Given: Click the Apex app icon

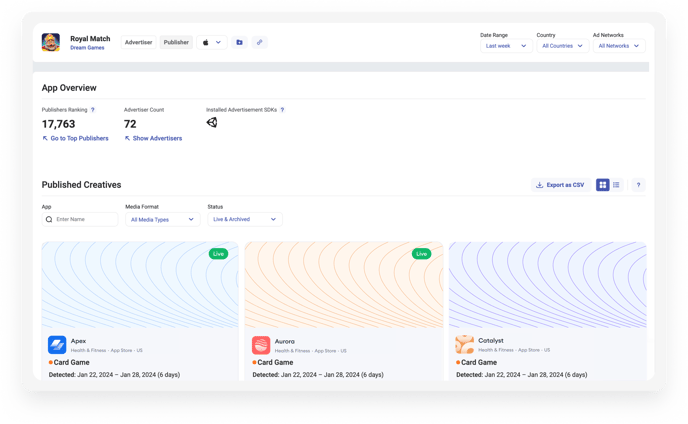Looking at the screenshot, I should 57,345.
